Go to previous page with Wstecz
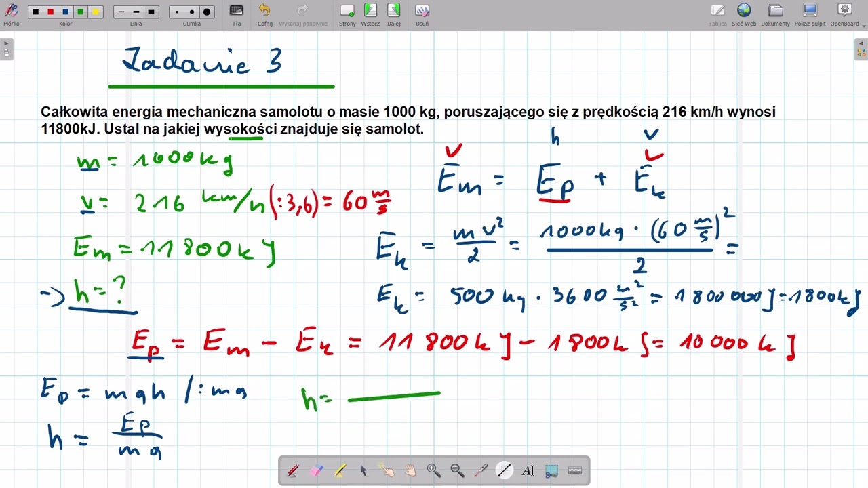Viewport: 868px width, 488px height. click(x=370, y=11)
